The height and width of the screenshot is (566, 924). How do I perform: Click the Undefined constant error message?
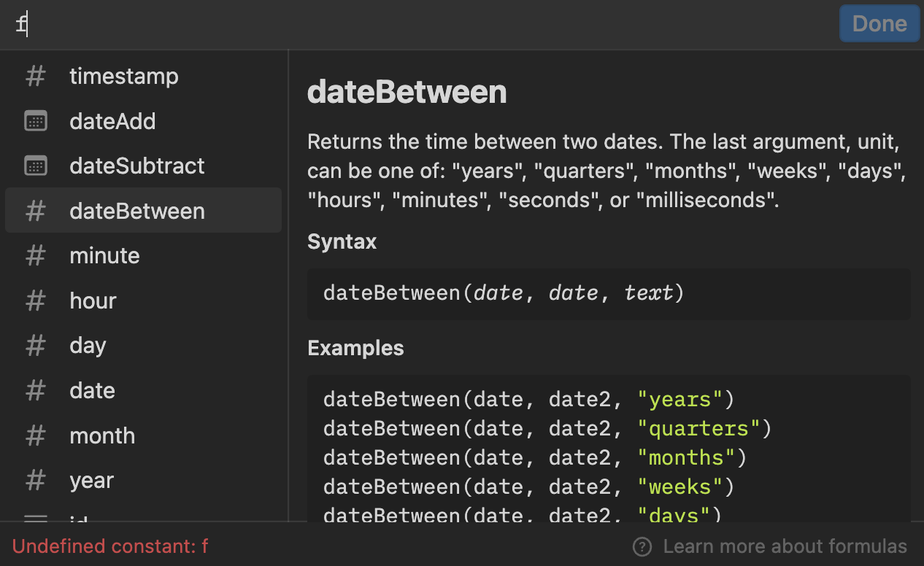(109, 546)
